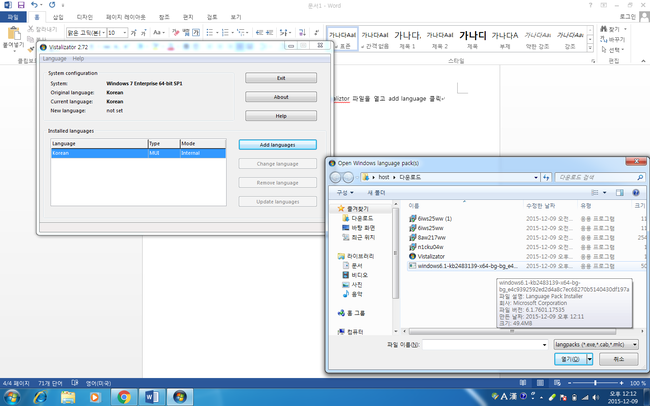Click the volume speaker icon in system tray
The image size is (650, 406).
tap(596, 397)
